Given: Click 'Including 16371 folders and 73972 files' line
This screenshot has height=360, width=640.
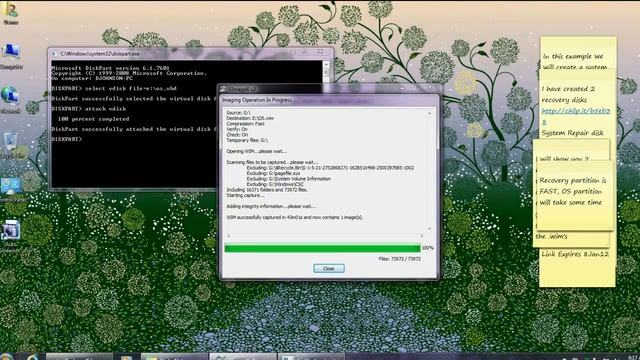Looking at the screenshot, I should 267,190.
